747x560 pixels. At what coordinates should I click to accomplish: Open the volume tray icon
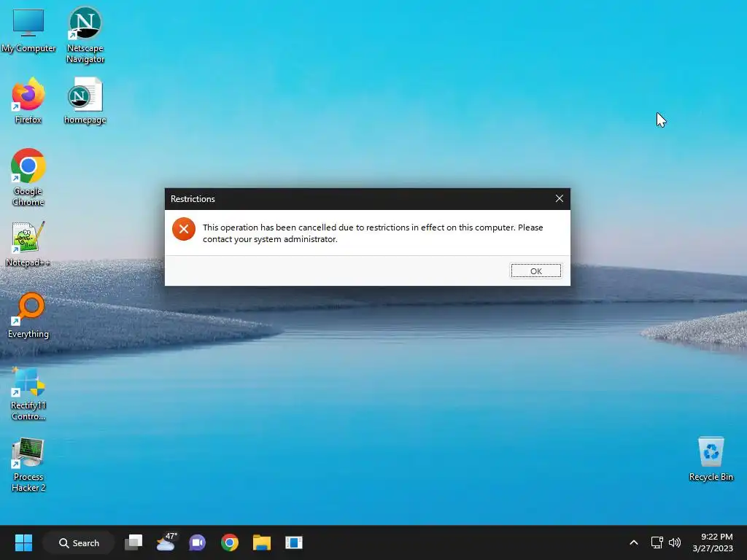pyautogui.click(x=675, y=542)
